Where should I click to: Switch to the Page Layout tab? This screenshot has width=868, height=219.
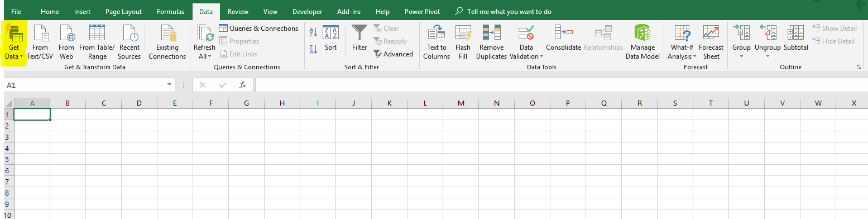coord(123,11)
